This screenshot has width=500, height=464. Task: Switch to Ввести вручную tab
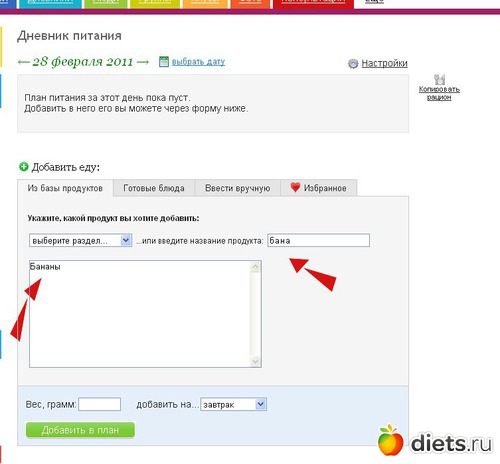[237, 188]
